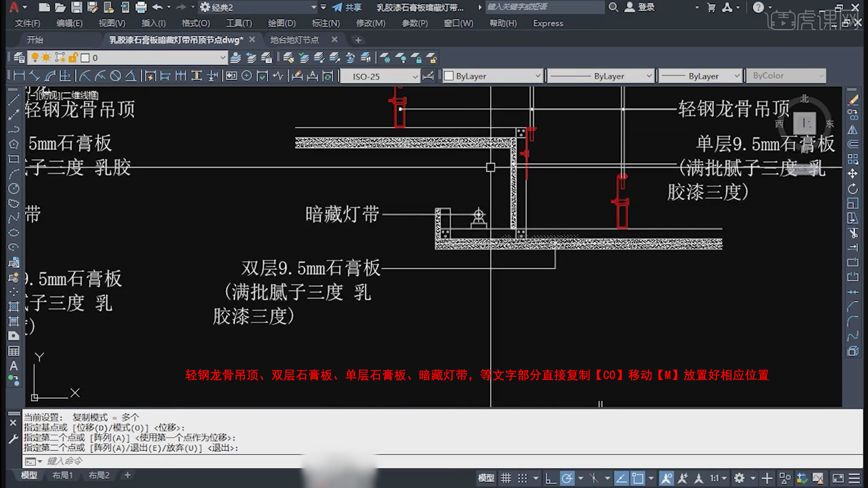Click the ViewCube top face
Screen dimensions: 868x488
click(x=805, y=122)
